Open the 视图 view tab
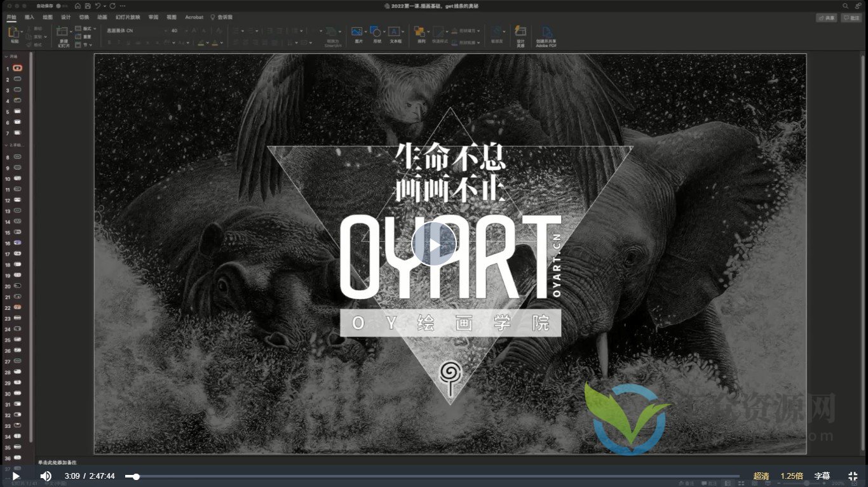Screen dimensions: 868x487 coord(171,17)
